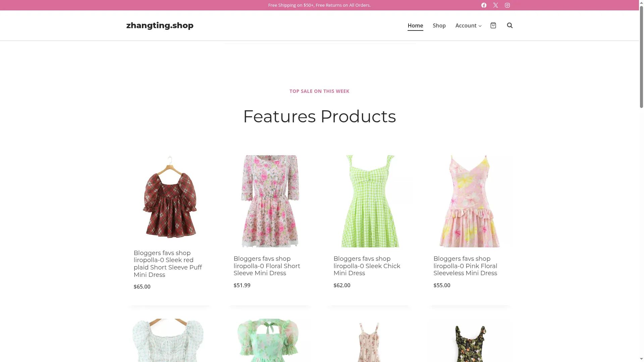View the pink floral short sleeve dress image
Image resolution: width=644 pixels, height=362 pixels.
tap(270, 201)
